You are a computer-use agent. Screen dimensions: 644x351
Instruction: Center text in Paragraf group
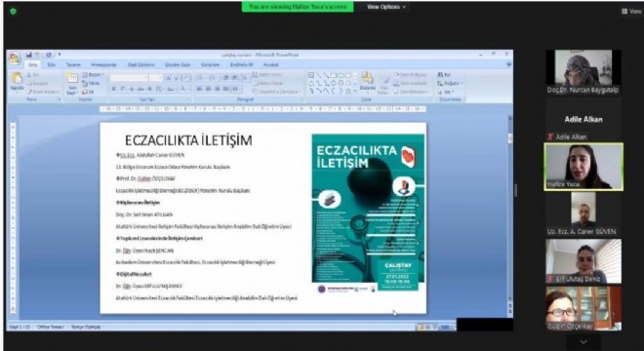click(208, 89)
